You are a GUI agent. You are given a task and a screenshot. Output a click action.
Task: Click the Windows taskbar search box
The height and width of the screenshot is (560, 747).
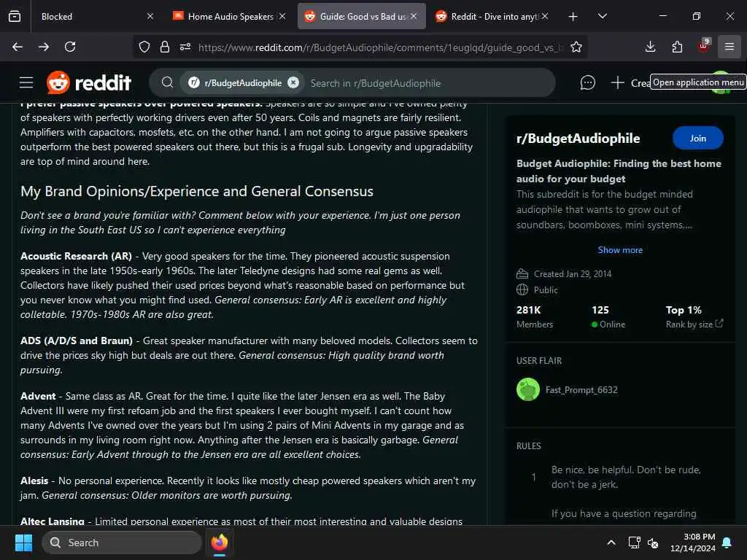pyautogui.click(x=122, y=542)
